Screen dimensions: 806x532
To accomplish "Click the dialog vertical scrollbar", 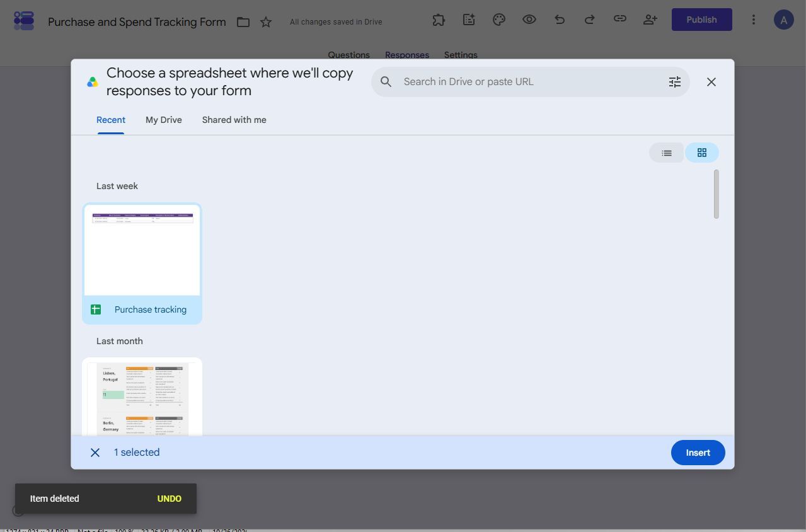I will pos(717,194).
